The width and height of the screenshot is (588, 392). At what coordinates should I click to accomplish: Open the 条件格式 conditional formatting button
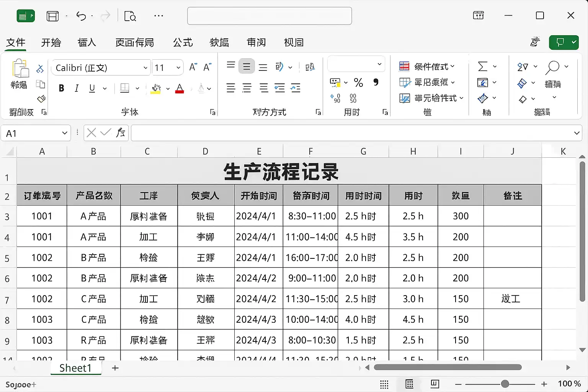(427, 67)
